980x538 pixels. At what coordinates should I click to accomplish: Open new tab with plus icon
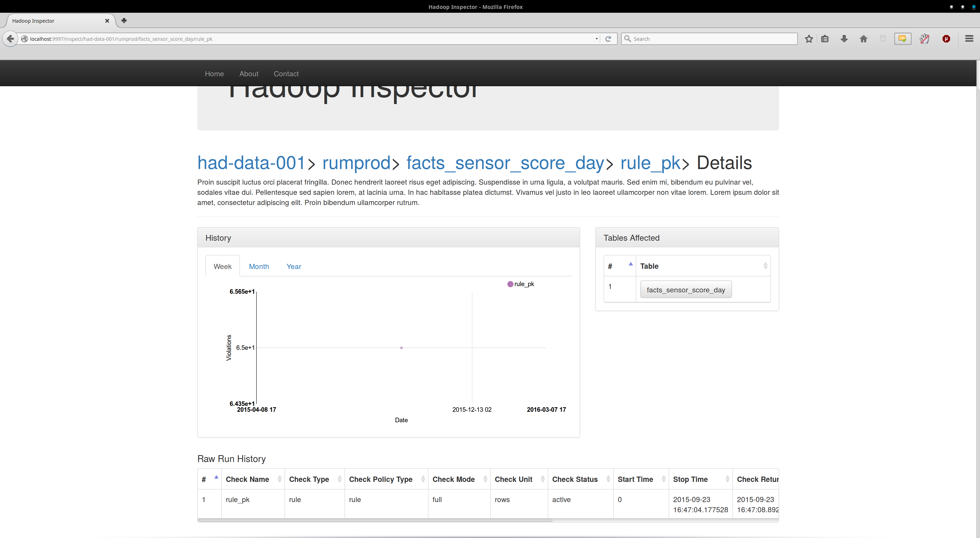(x=124, y=21)
